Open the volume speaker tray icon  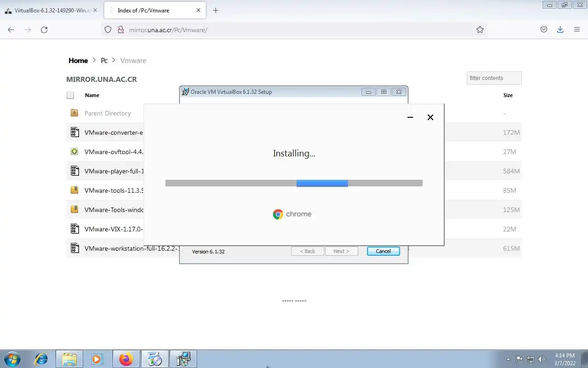click(542, 359)
